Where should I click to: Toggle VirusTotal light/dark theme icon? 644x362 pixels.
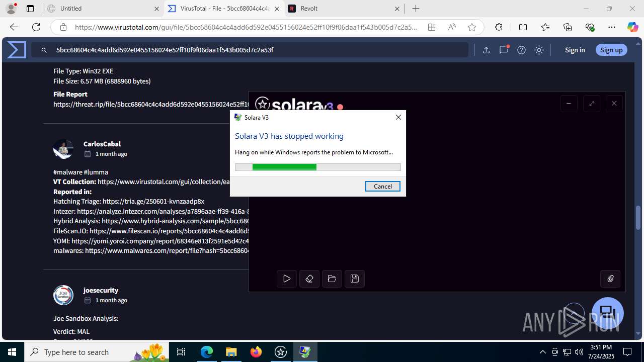(x=539, y=50)
